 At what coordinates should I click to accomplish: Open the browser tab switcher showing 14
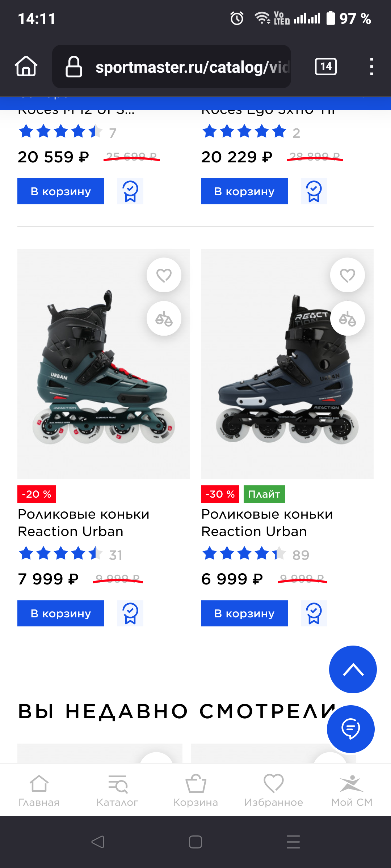pyautogui.click(x=326, y=67)
